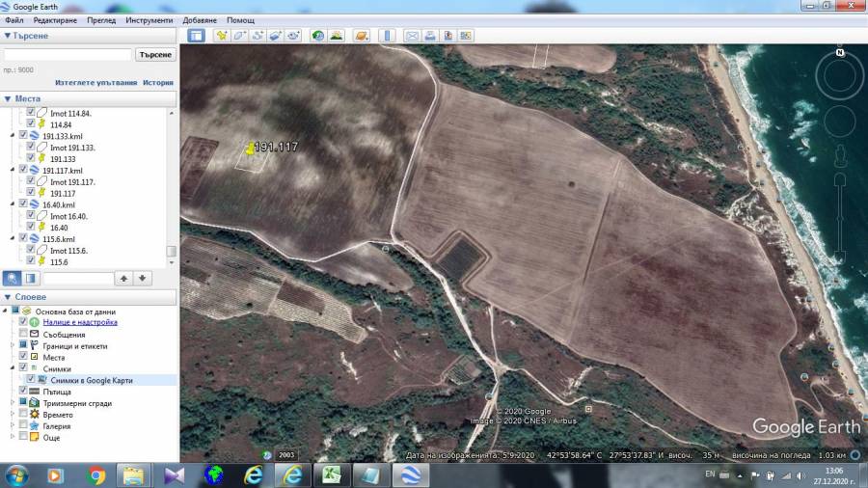Expand the Триизмерни сгради layer
This screenshot has width=868, height=488.
(12, 403)
